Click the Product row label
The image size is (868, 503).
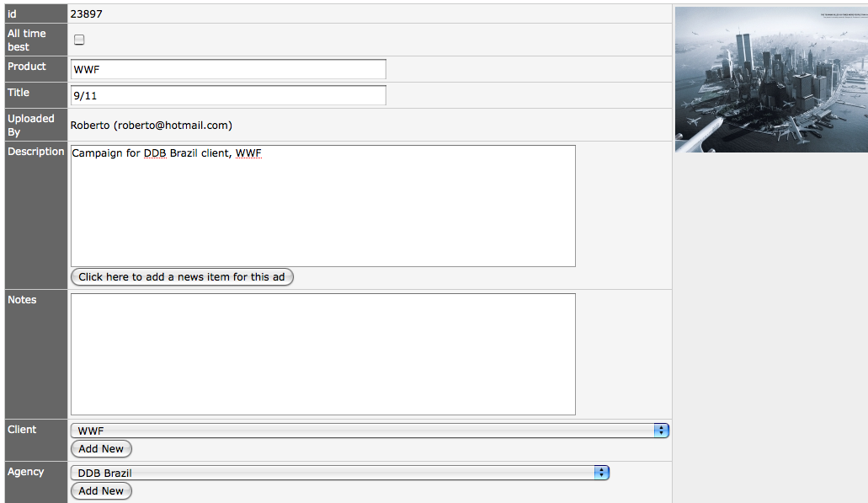27,66
